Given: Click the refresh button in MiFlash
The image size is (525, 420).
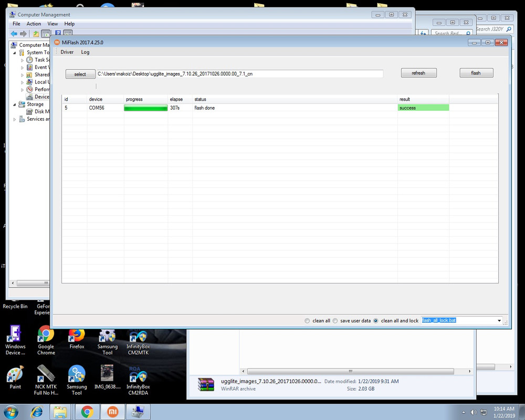Looking at the screenshot, I should pyautogui.click(x=418, y=72).
